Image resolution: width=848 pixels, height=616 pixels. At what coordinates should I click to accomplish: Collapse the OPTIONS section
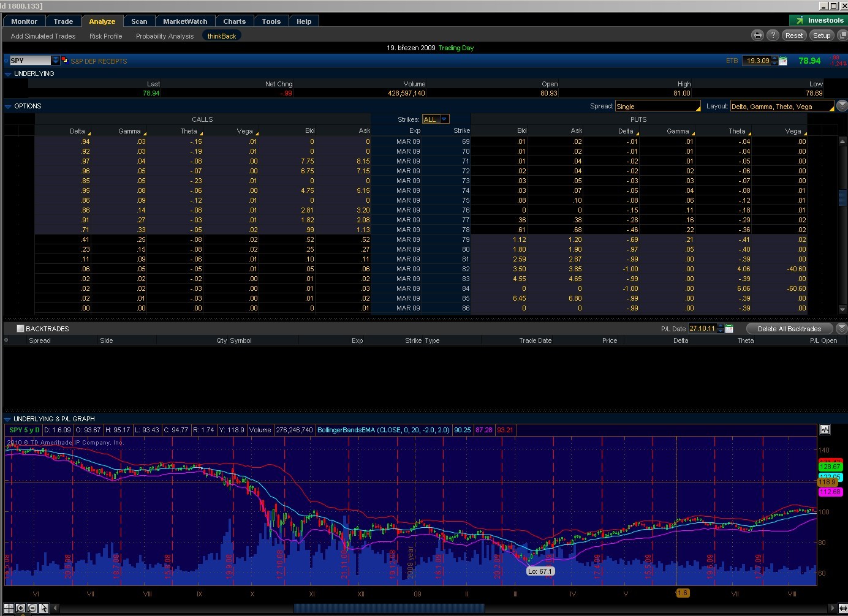pos(8,107)
